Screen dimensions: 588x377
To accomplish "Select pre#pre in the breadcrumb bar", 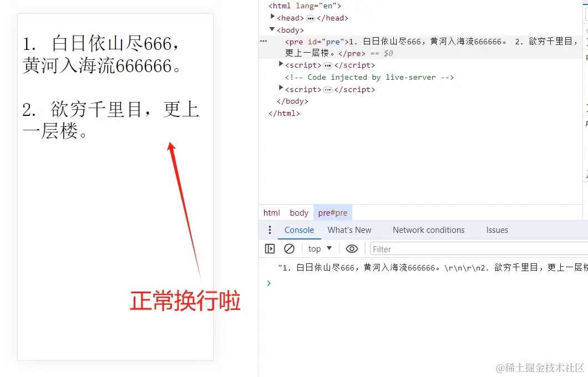I will click(333, 213).
